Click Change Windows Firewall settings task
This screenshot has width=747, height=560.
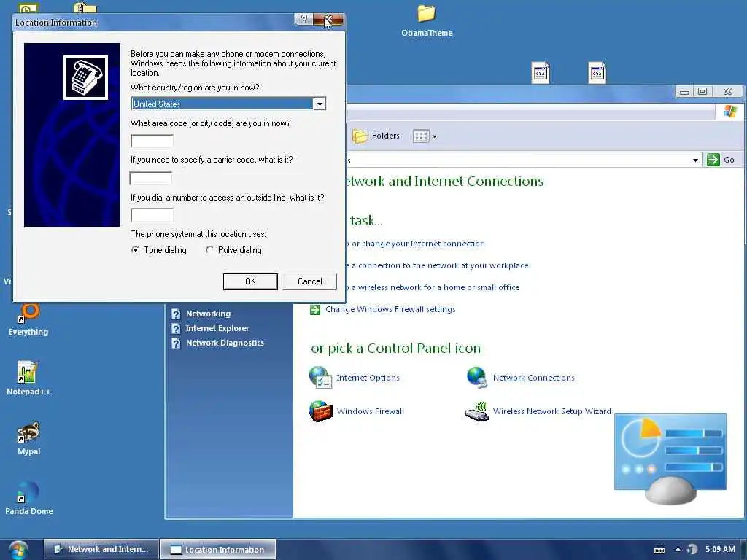click(390, 309)
